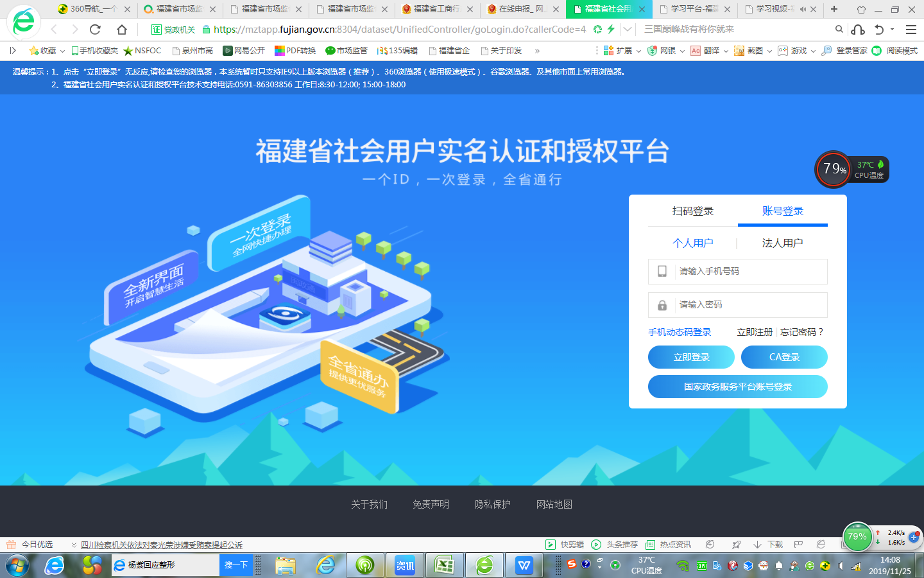The width and height of the screenshot is (924, 578).
Task: Click the 截图 screenshot toolbar icon
Action: point(749,51)
